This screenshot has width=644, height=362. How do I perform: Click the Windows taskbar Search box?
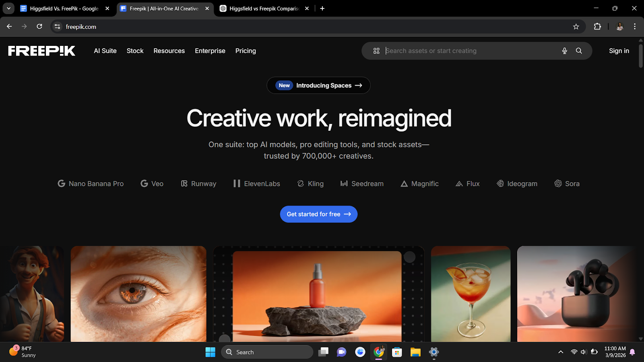[267, 352]
